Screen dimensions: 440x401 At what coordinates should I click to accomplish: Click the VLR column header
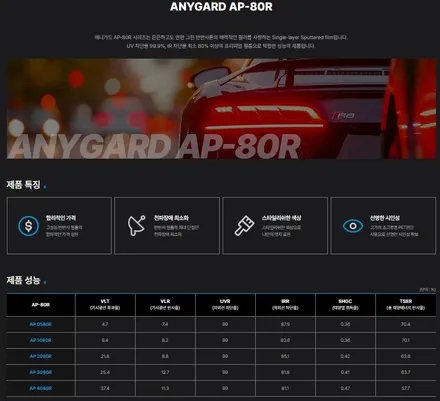(x=165, y=304)
